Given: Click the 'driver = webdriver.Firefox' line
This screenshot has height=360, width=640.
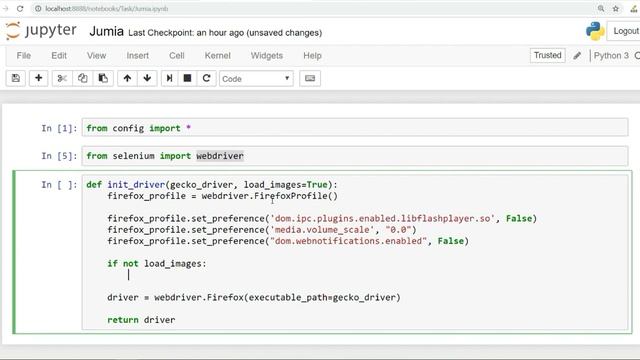Looking at the screenshot, I should pos(254,297).
